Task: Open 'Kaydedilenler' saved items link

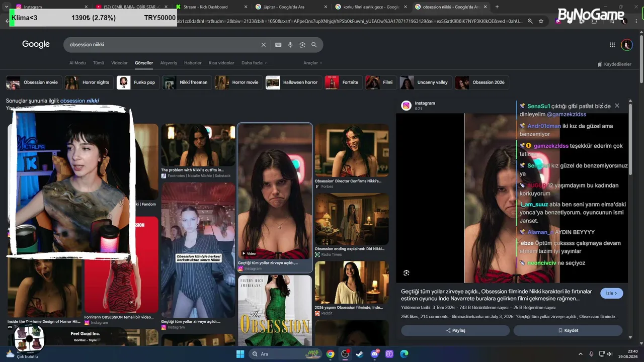Action: (614, 64)
